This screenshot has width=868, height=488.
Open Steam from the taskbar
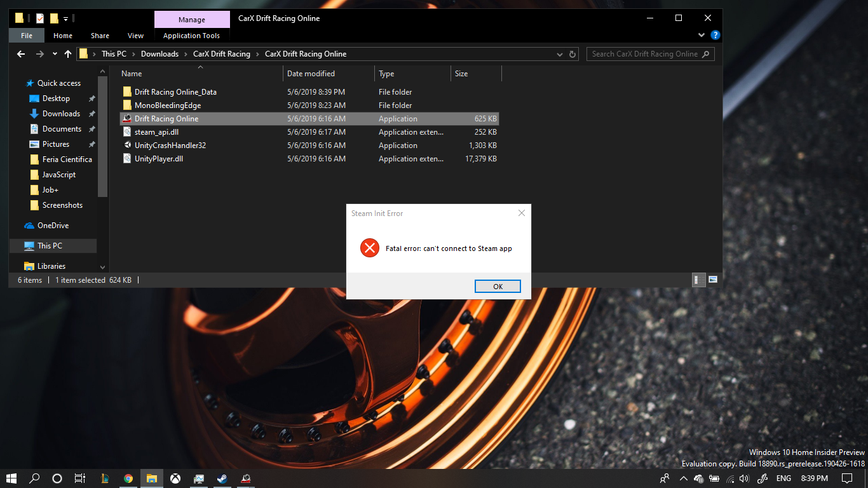(x=222, y=478)
